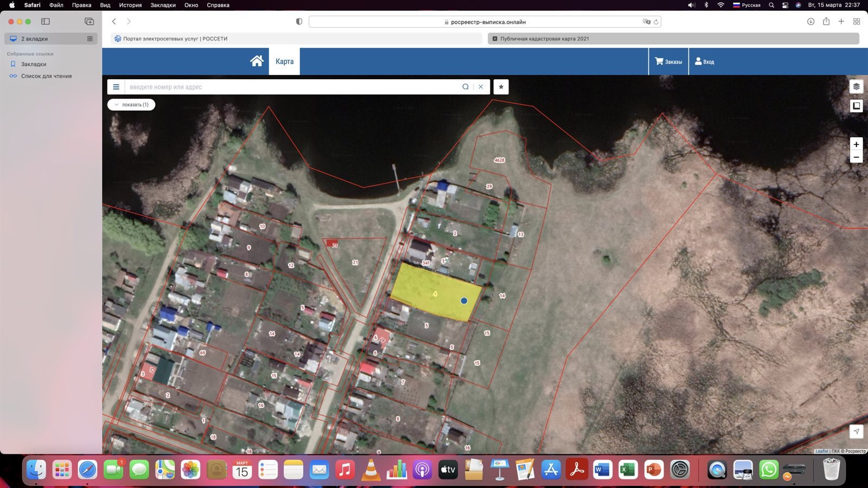Open Control Center in menu bar
Image resolution: width=868 pixels, height=488 pixels.
pyautogui.click(x=785, y=5)
